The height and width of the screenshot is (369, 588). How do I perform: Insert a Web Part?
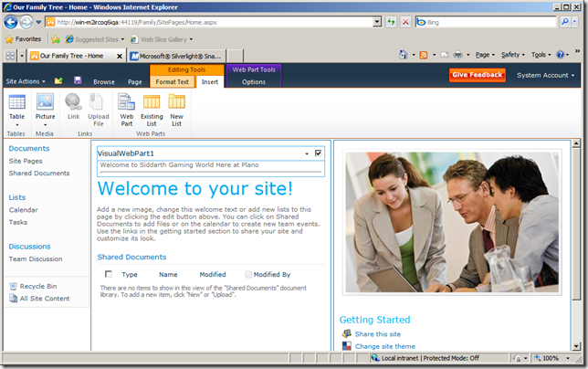pyautogui.click(x=127, y=102)
